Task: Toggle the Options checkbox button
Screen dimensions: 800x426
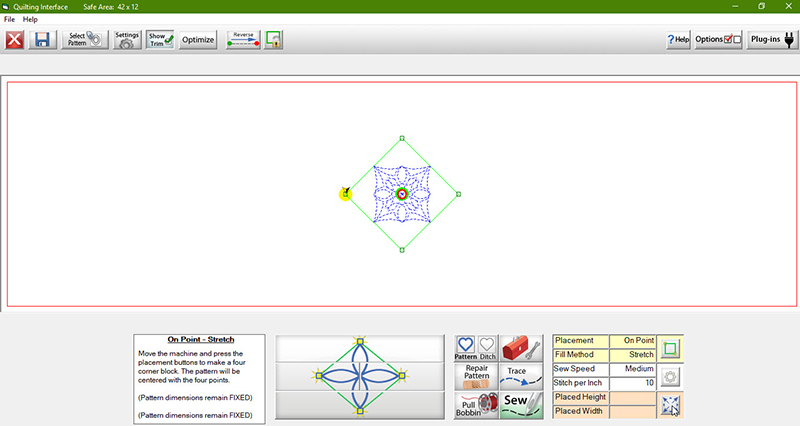Action: (718, 40)
